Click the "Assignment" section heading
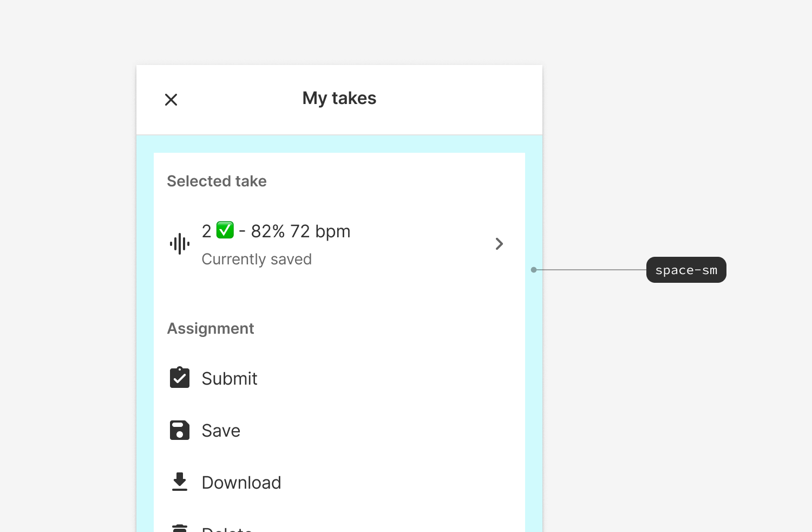Viewport: 812px width, 532px height. 211,328
